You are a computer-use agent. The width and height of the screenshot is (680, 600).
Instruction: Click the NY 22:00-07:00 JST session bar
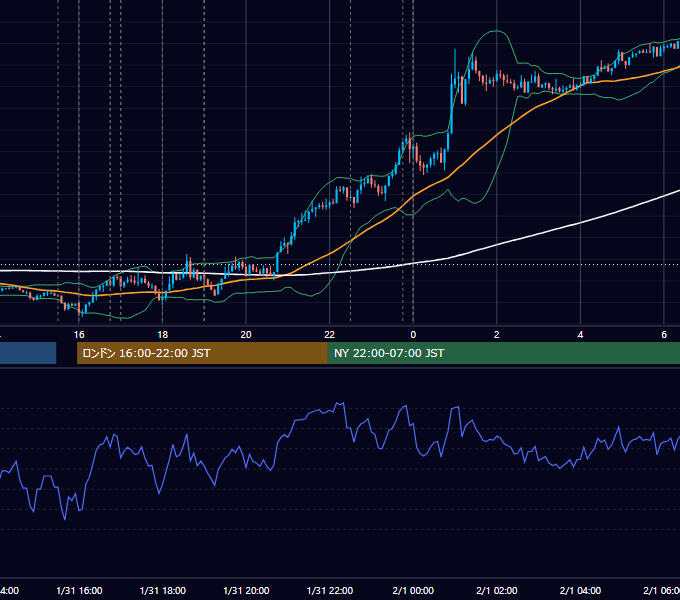503,353
